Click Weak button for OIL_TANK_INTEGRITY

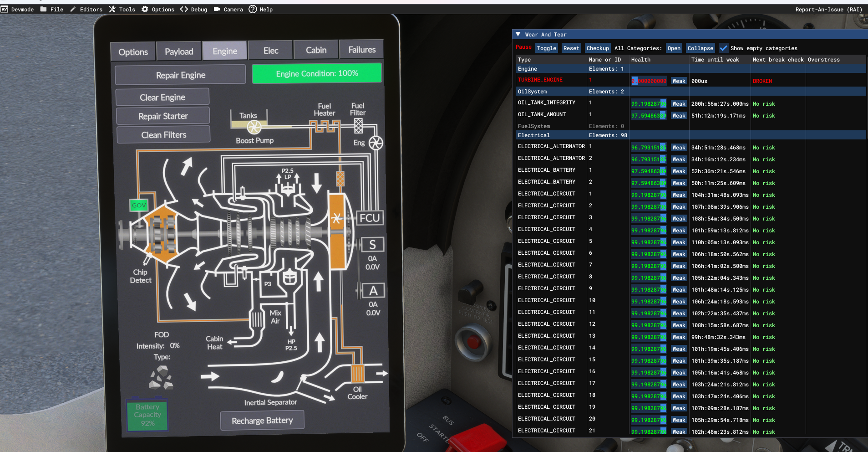(x=679, y=104)
